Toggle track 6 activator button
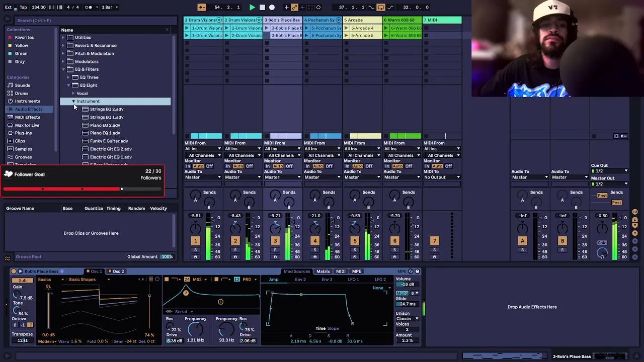 point(394,241)
